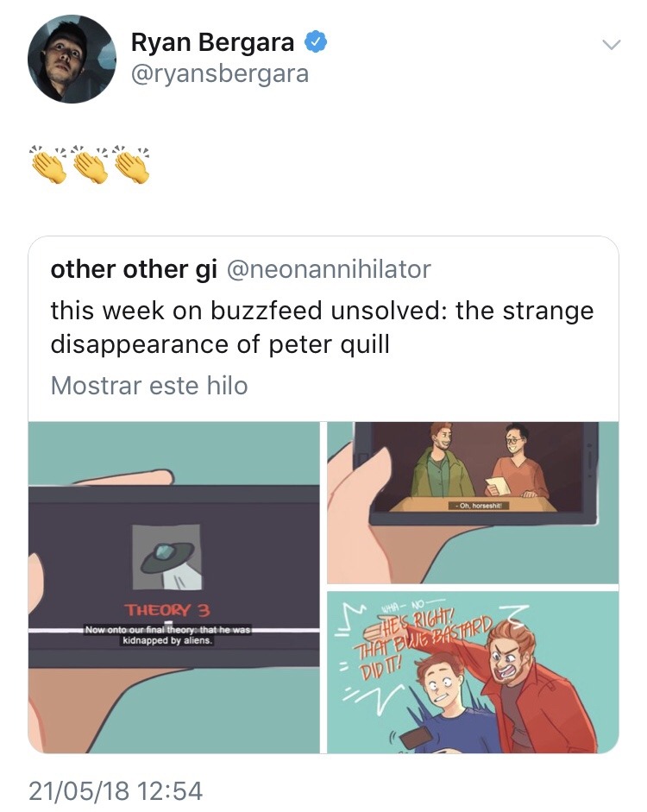
Task: Click the first clapping hands emoji
Action: click(x=49, y=163)
